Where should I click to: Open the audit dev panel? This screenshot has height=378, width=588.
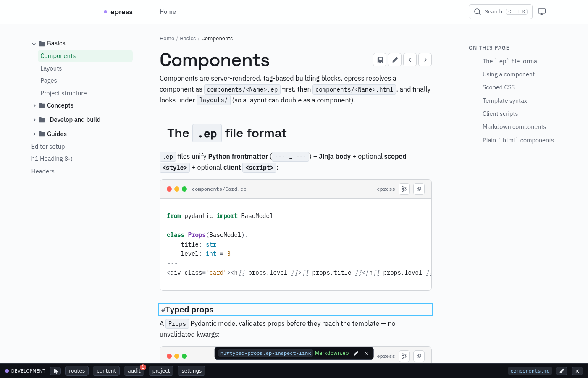(x=134, y=371)
